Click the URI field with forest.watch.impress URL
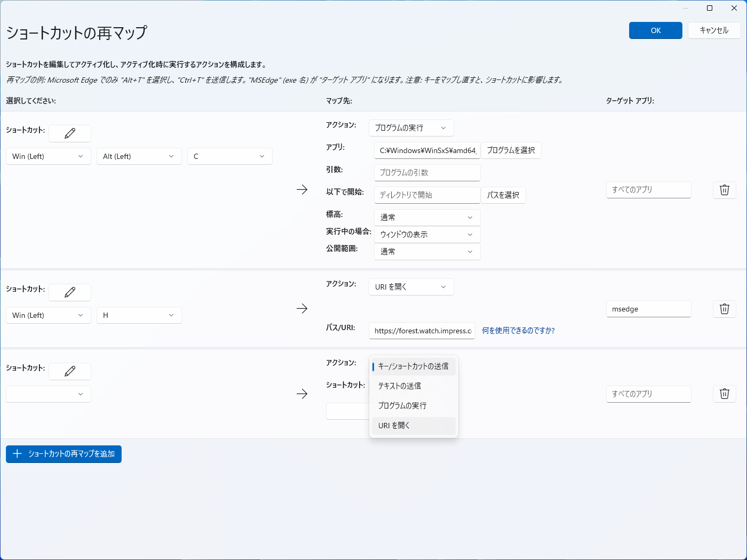The width and height of the screenshot is (747, 560). point(422,331)
